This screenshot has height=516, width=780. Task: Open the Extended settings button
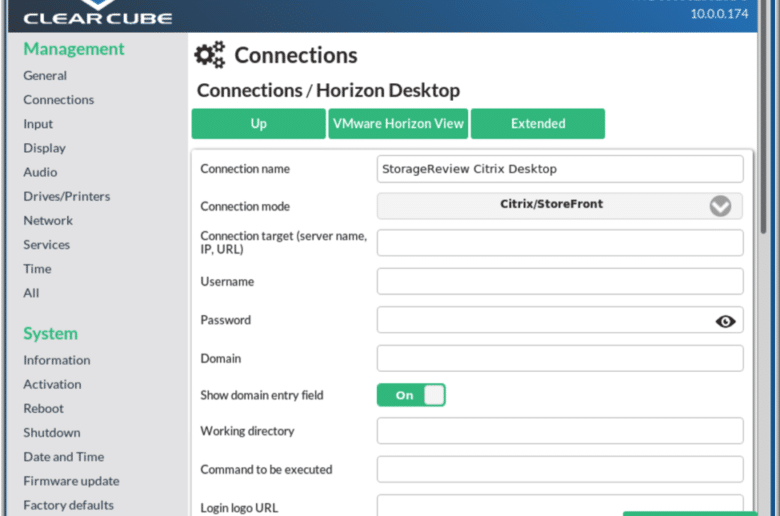pyautogui.click(x=538, y=123)
